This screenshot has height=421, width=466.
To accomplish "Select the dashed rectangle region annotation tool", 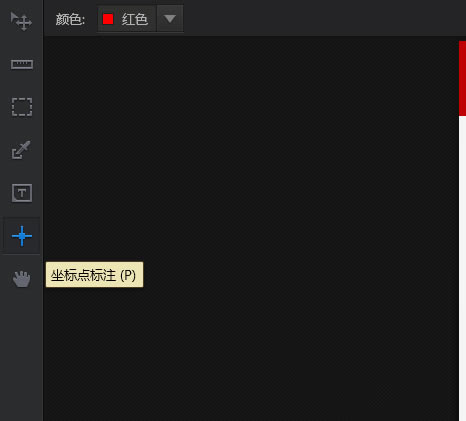I will click(x=22, y=107).
